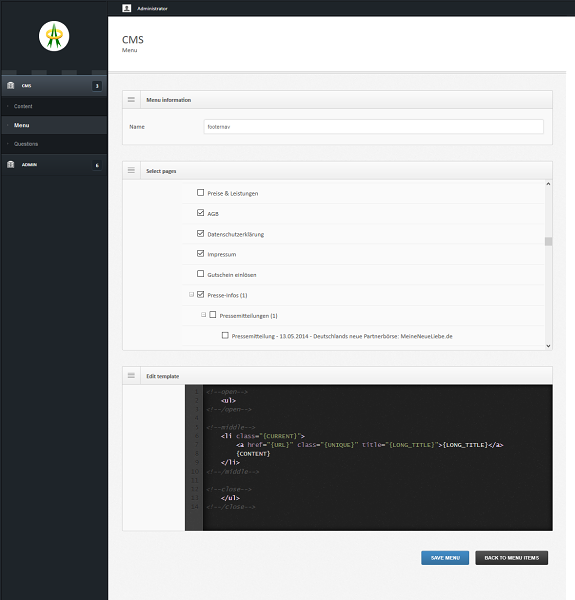Enable the Preise & Leistungen checkbox
This screenshot has height=600, width=575.
tap(200, 192)
